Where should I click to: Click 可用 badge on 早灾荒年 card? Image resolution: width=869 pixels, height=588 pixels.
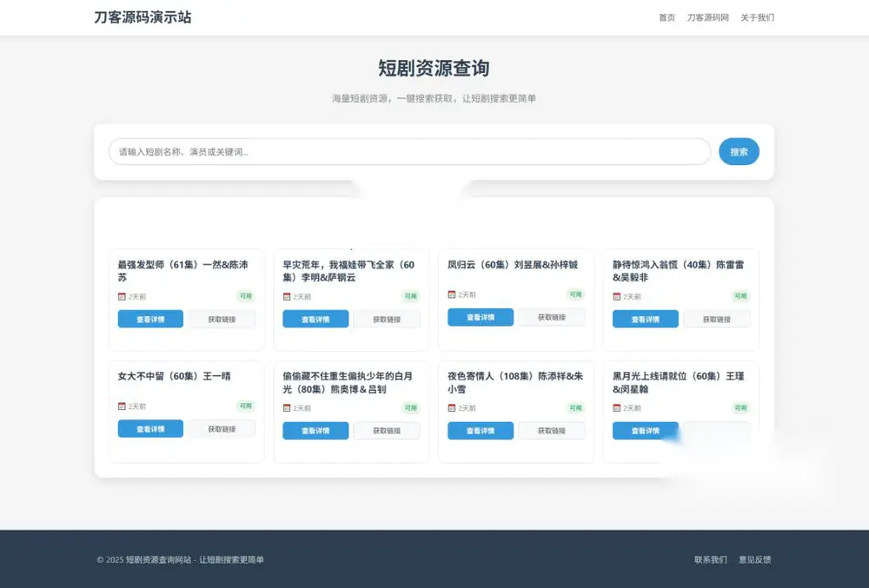pyautogui.click(x=411, y=296)
